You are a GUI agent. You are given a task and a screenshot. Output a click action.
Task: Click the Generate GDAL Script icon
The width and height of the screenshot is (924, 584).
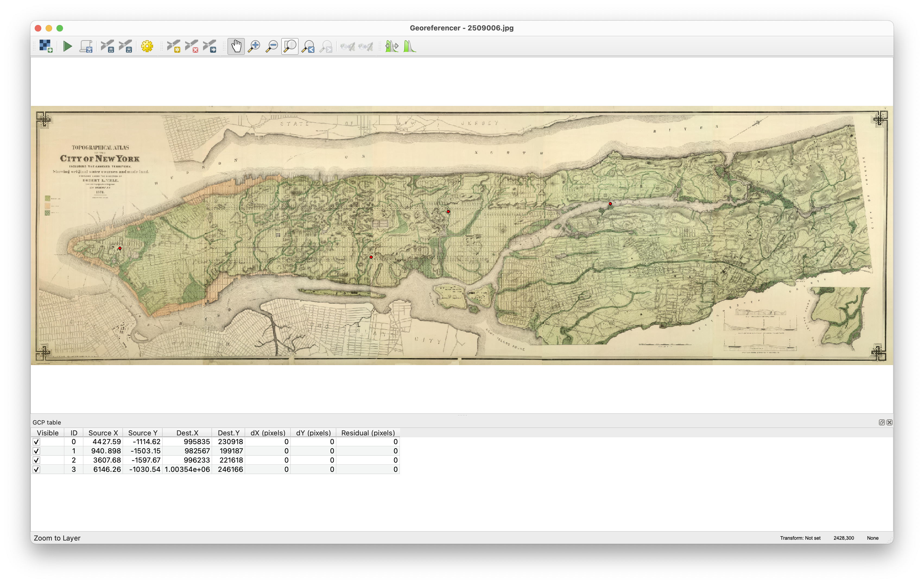86,46
